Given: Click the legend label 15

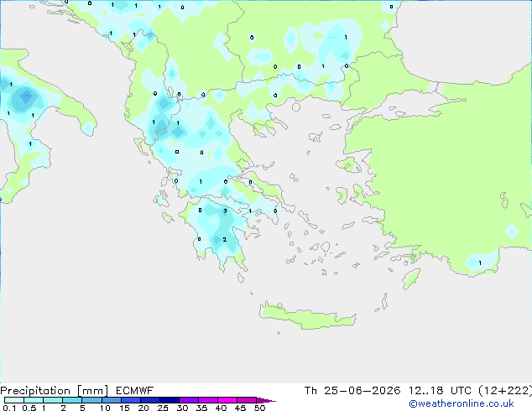Looking at the screenshot, I should point(124,408).
